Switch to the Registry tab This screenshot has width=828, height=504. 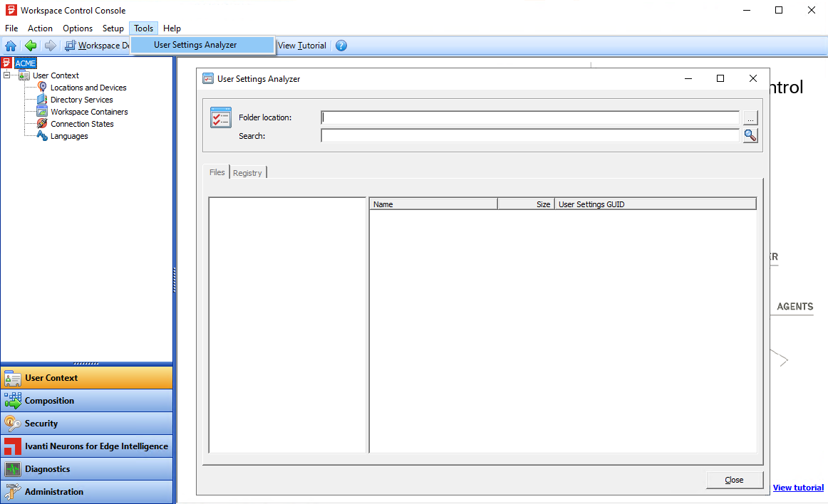pos(247,173)
